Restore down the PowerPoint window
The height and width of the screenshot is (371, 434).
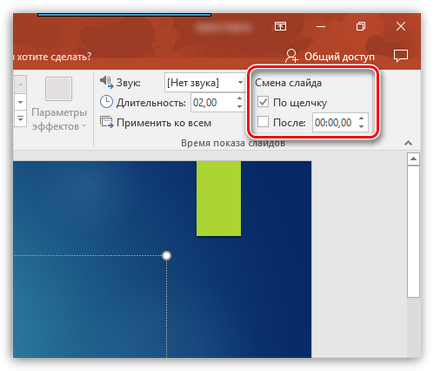pos(360,26)
